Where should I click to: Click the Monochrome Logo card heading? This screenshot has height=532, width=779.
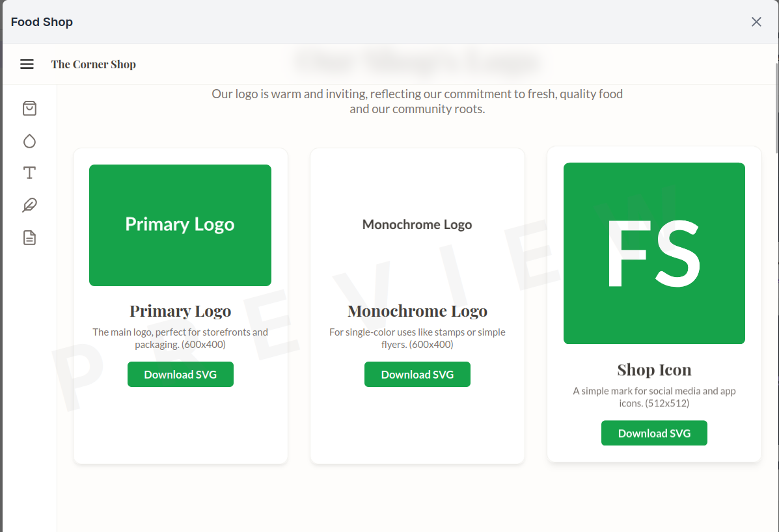pos(417,311)
